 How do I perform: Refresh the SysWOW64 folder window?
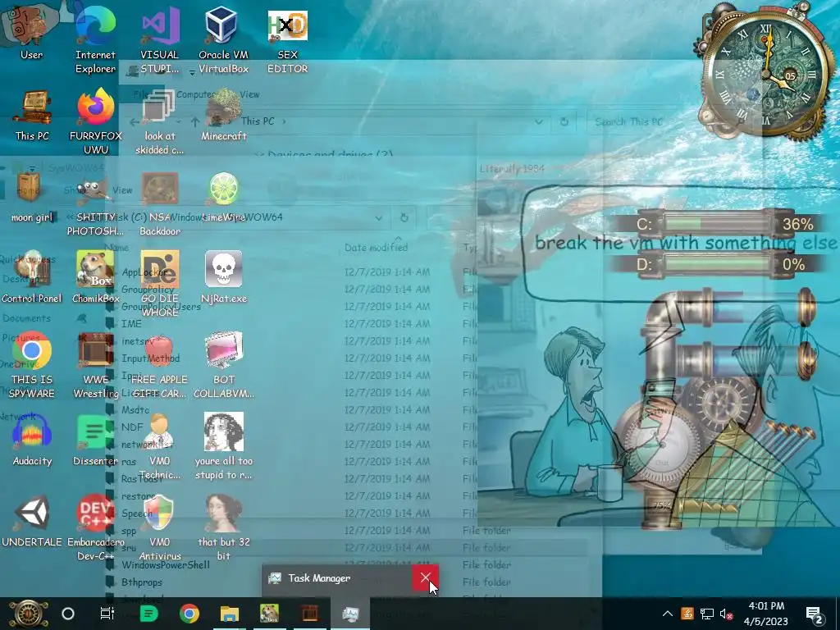point(404,218)
